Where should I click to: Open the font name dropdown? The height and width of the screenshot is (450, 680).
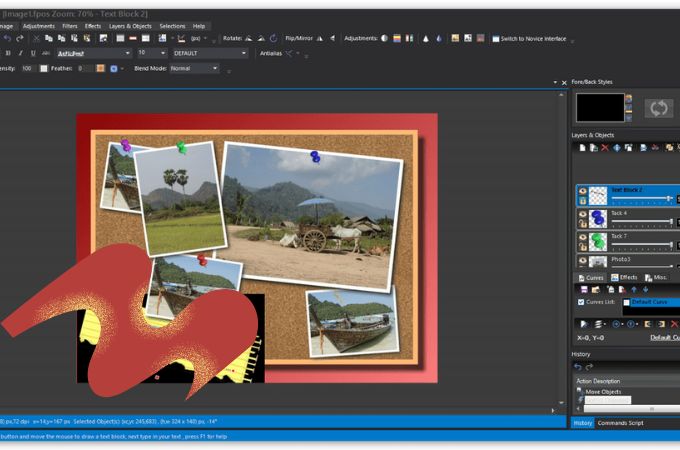[128, 53]
